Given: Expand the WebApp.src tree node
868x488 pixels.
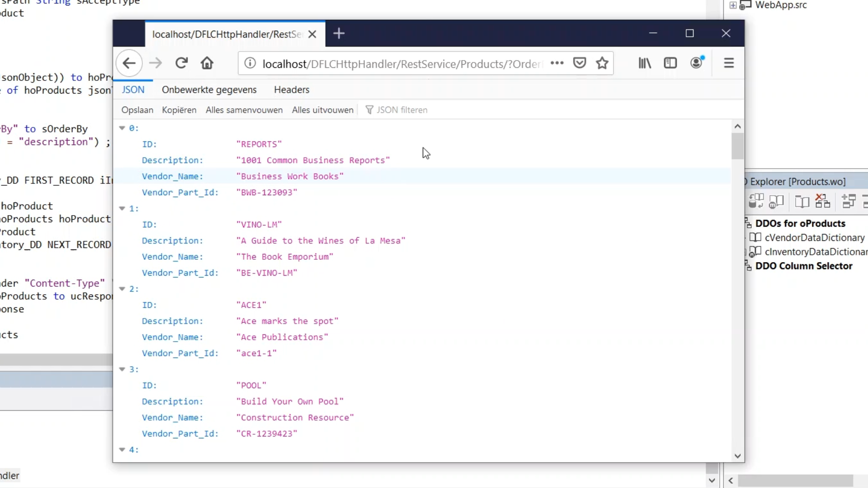Looking at the screenshot, I should pos(733,5).
